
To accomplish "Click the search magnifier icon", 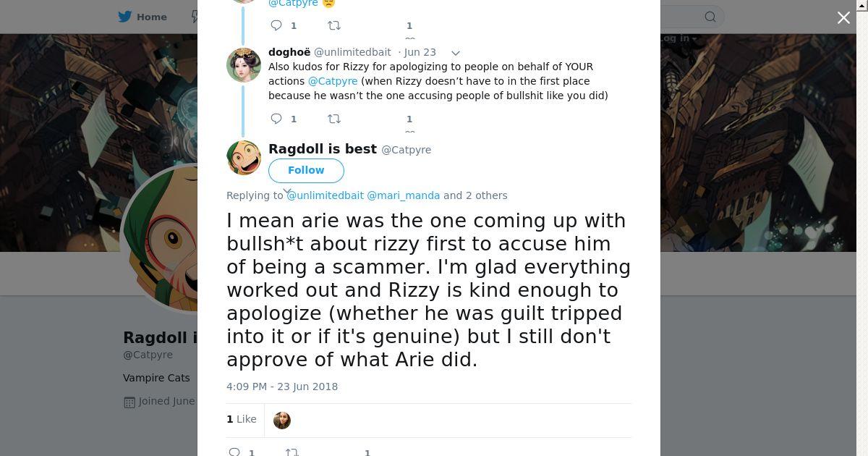I will coord(710,17).
